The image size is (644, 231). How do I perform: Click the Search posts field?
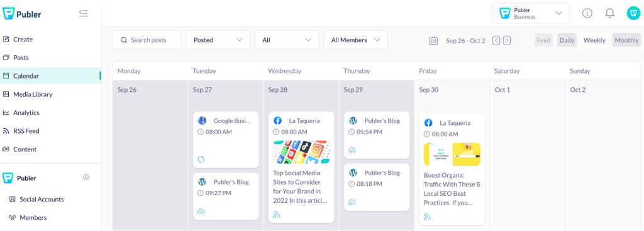(147, 40)
